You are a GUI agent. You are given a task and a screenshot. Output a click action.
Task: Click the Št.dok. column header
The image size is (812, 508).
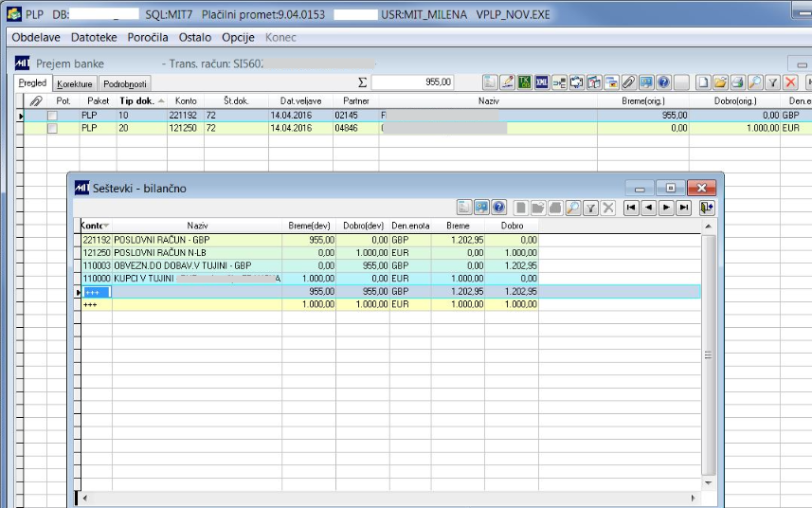click(x=236, y=101)
